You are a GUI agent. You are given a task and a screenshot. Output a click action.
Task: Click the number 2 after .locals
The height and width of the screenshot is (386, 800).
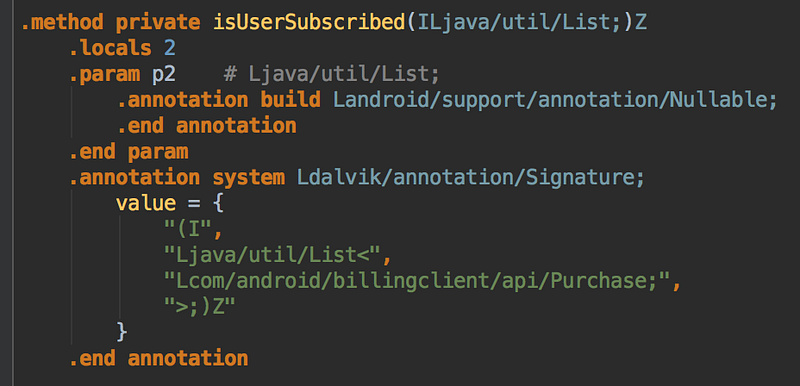[x=170, y=48]
